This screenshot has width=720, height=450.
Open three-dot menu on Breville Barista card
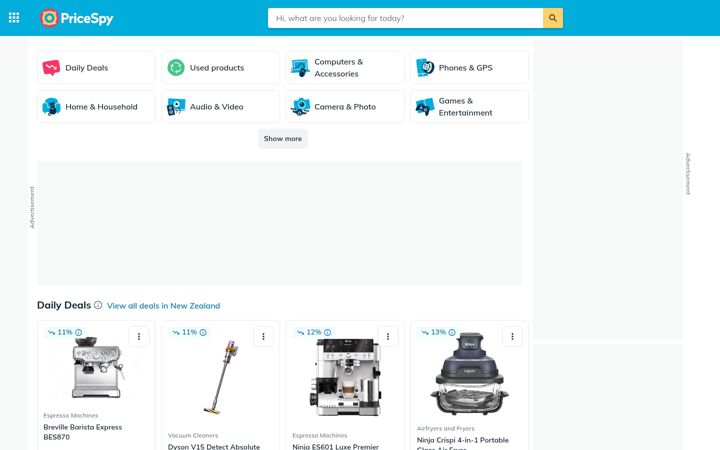(x=139, y=337)
